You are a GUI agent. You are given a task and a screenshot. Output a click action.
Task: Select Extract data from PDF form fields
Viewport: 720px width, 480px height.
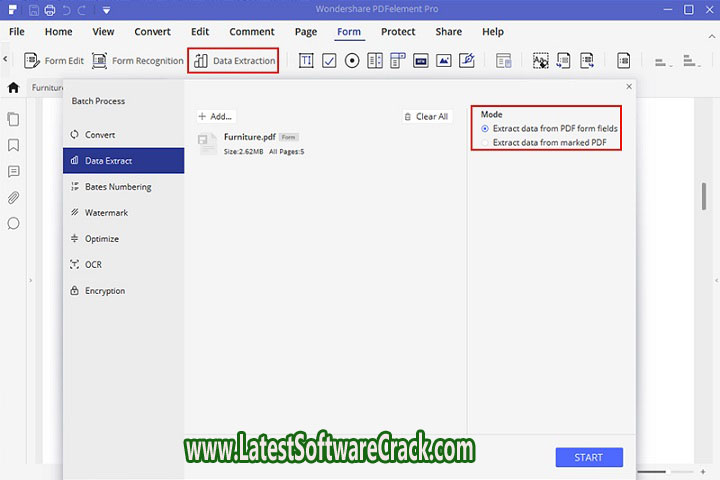coord(549,129)
